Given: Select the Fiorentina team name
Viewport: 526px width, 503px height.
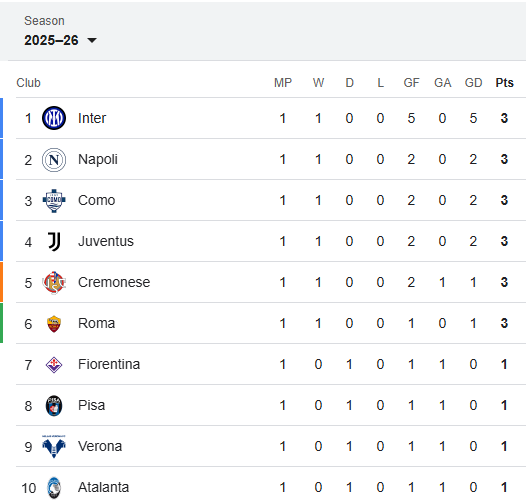Looking at the screenshot, I should pyautogui.click(x=109, y=364).
